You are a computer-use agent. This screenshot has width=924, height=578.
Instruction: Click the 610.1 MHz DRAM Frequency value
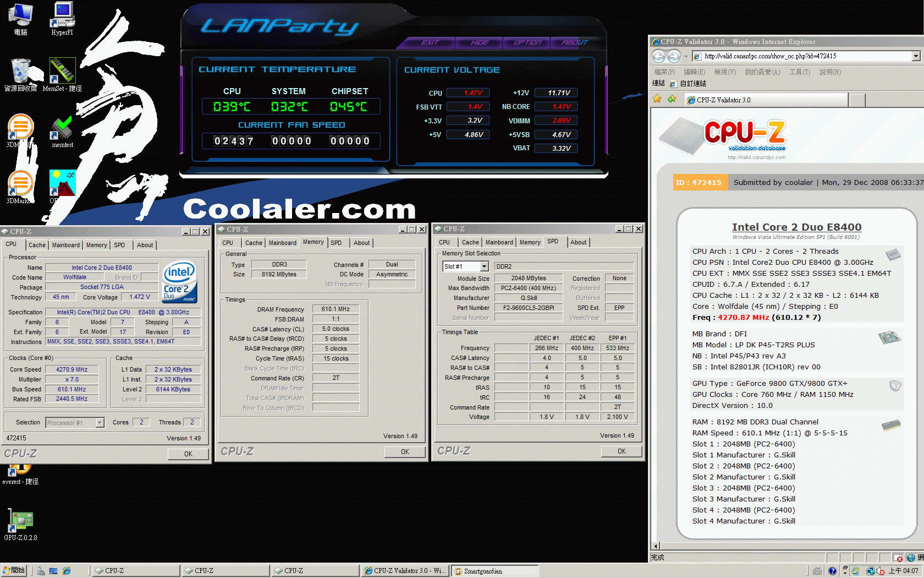coord(335,309)
